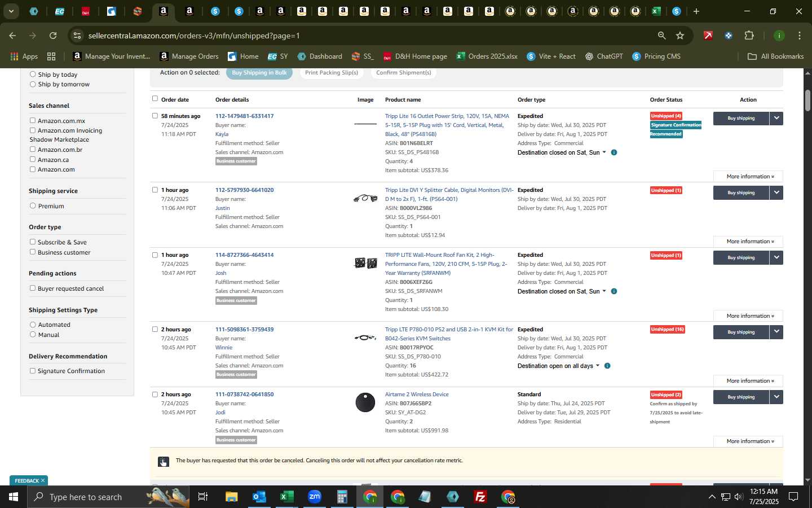Click Confirm Shipment(s) button
This screenshot has height=508, width=812.
tap(404, 73)
